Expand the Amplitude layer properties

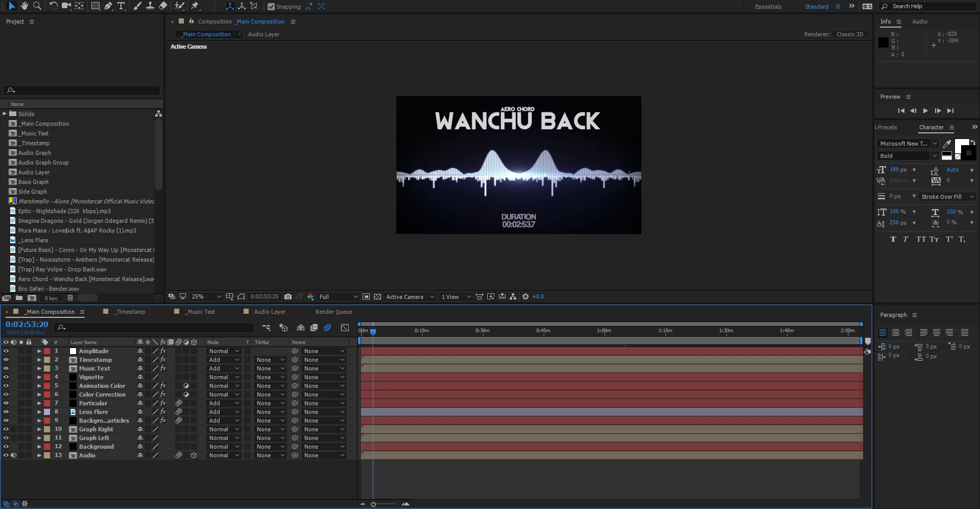pyautogui.click(x=39, y=351)
